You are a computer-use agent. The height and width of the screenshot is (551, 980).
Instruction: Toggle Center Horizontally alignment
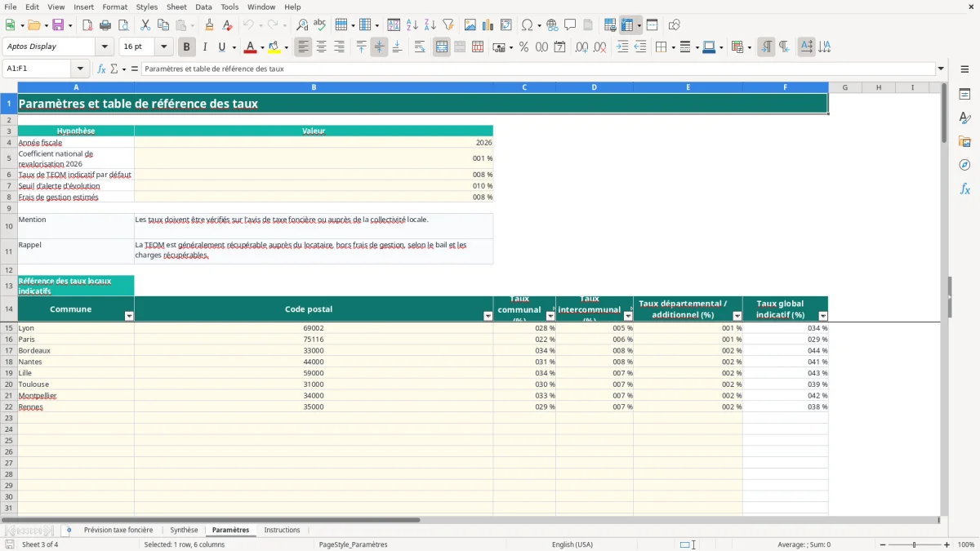[321, 47]
